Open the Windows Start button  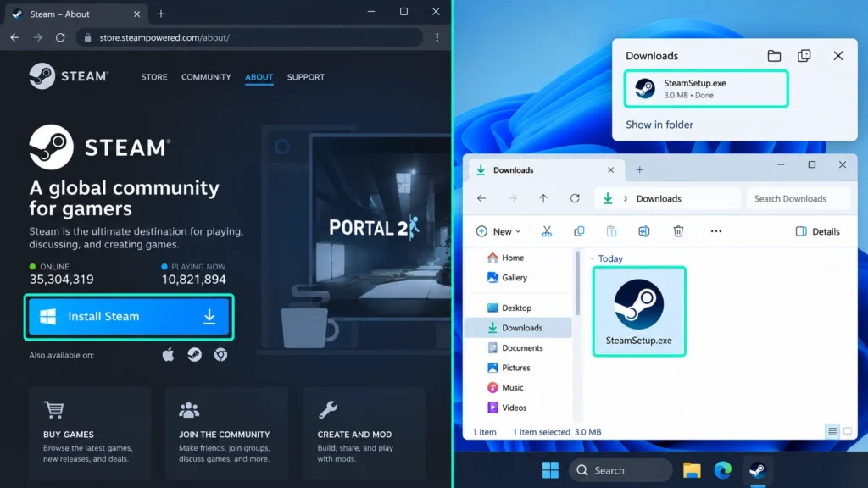click(x=550, y=470)
